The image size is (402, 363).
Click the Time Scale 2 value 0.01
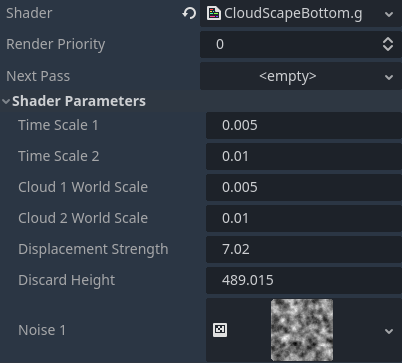click(x=235, y=156)
